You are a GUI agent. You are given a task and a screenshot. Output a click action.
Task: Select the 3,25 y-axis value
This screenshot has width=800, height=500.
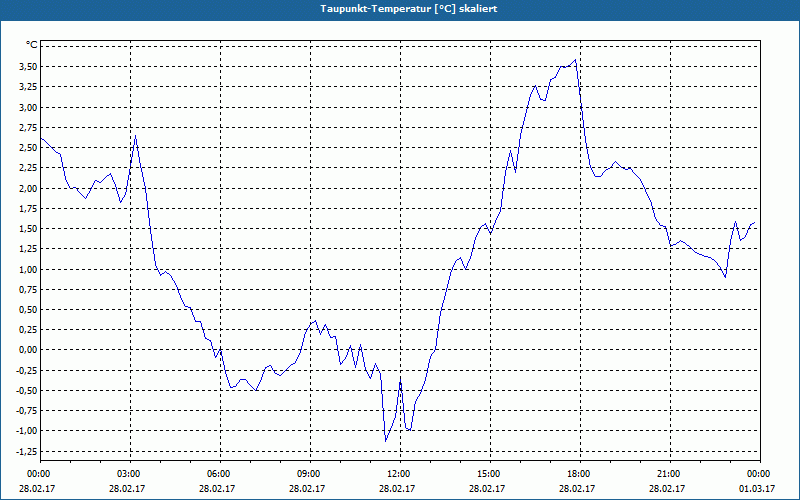point(28,87)
